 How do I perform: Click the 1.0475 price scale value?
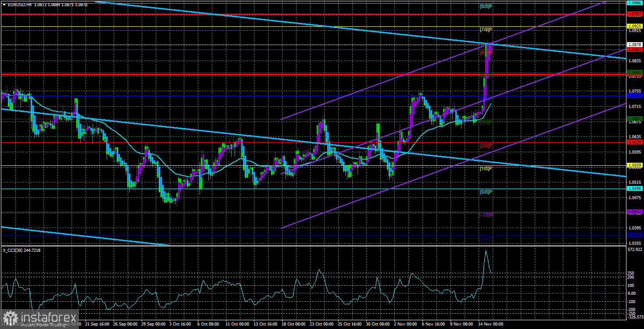coord(635,198)
